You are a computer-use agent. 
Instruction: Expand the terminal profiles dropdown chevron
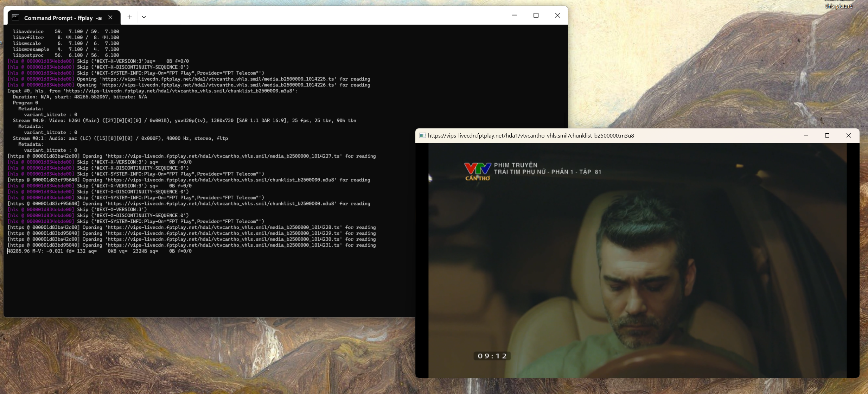tap(144, 17)
